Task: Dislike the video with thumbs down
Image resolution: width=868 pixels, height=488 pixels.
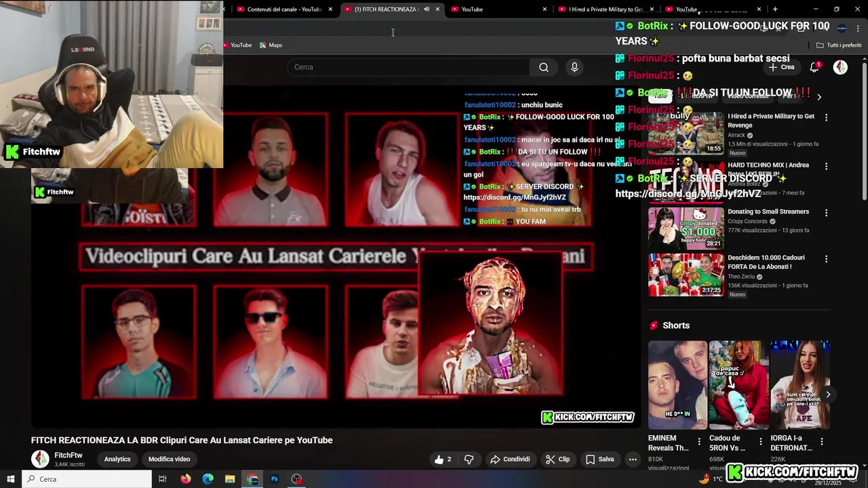Action: point(469,460)
